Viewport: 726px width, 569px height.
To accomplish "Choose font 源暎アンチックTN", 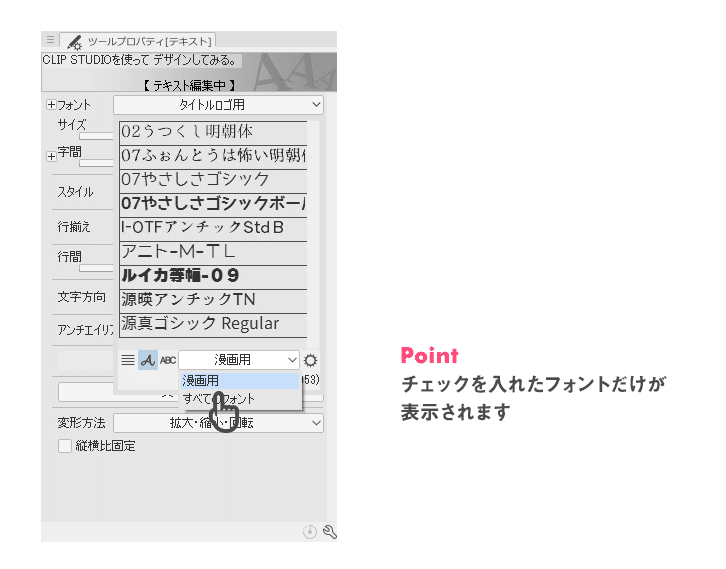I will [213, 301].
